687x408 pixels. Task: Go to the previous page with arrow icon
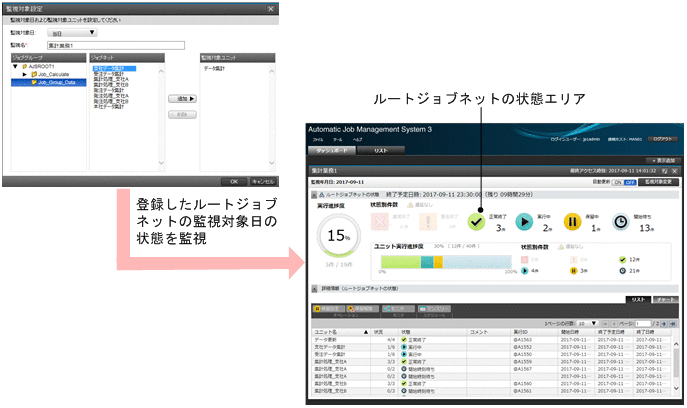coord(614,323)
